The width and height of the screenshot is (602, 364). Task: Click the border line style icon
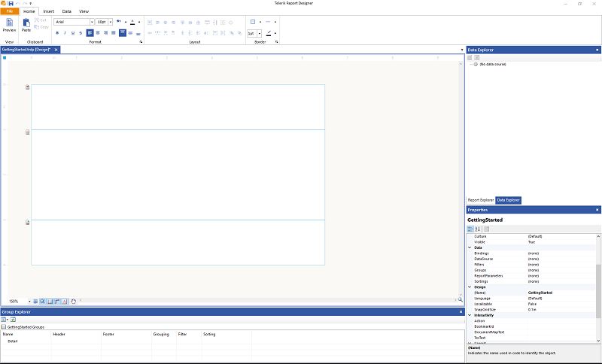point(268,22)
